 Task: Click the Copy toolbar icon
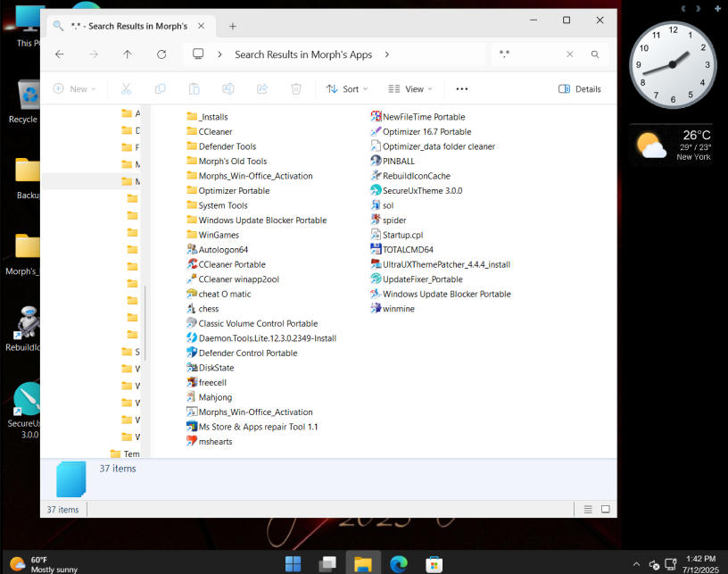click(160, 88)
